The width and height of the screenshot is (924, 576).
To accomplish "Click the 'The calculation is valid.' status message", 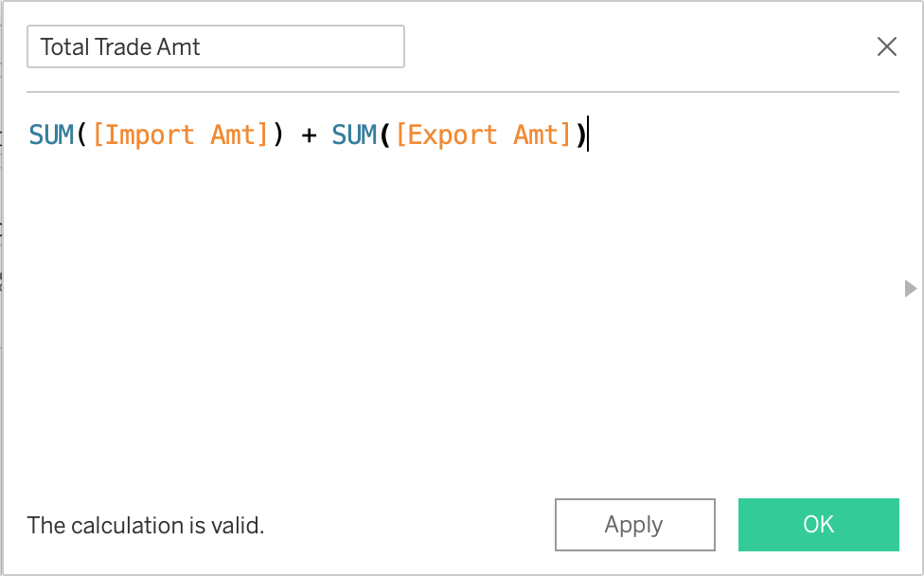I will tap(146, 525).
